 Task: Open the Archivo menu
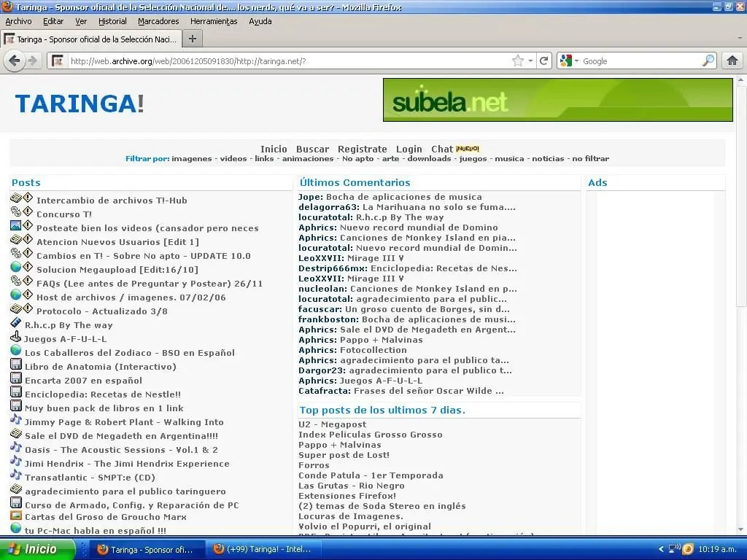(x=18, y=21)
